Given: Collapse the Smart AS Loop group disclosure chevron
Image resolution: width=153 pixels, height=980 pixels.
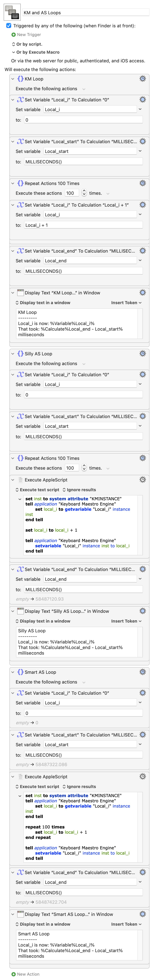Looking at the screenshot, I should click(x=13, y=672).
